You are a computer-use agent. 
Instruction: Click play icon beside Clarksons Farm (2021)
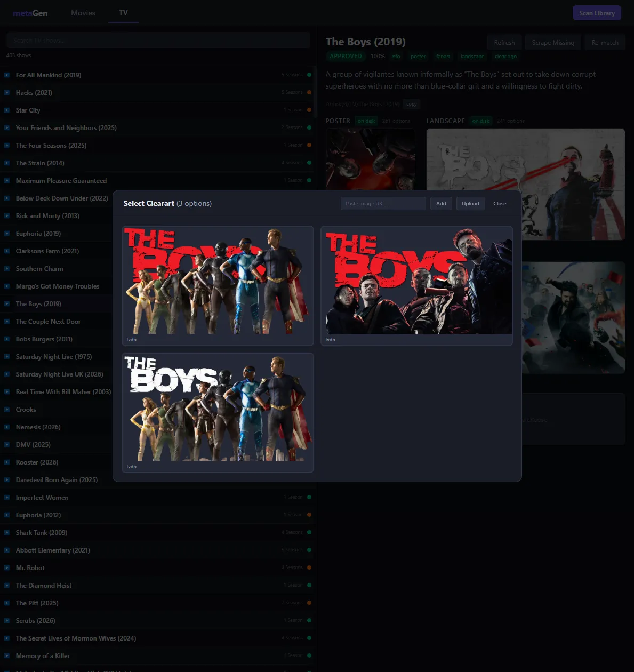coord(7,251)
